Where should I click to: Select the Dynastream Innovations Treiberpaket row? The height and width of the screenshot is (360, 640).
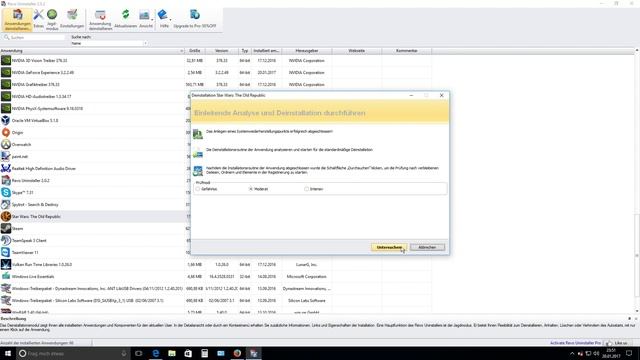pyautogui.click(x=216, y=288)
